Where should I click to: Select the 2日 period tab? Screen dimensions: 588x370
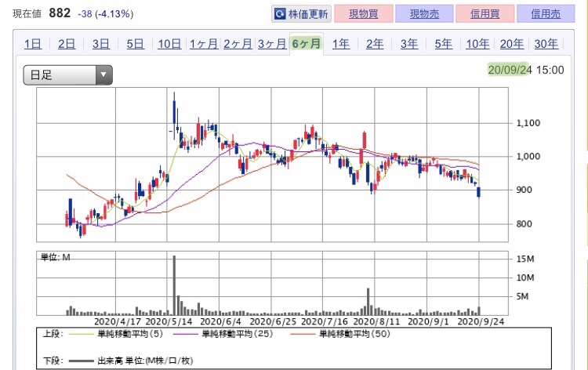67,44
